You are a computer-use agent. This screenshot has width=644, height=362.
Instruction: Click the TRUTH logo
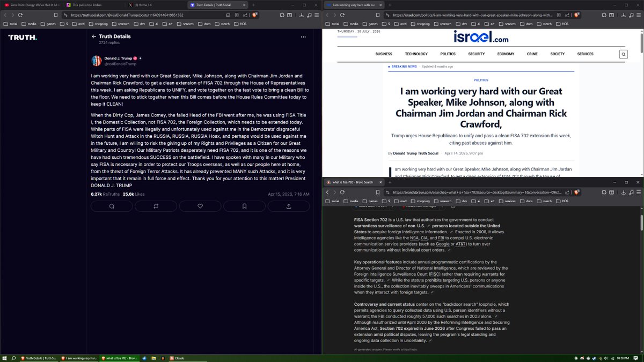23,37
